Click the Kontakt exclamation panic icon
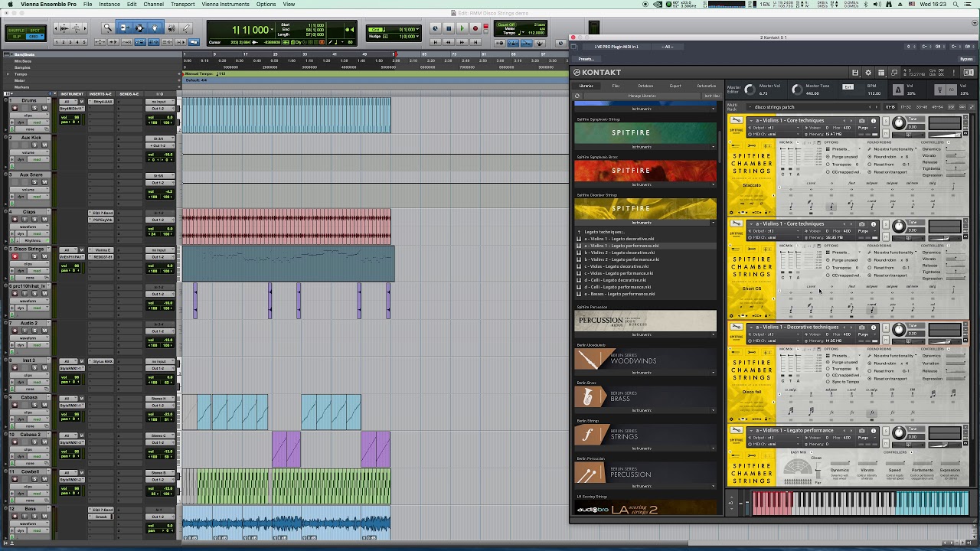 pyautogui.click(x=954, y=73)
